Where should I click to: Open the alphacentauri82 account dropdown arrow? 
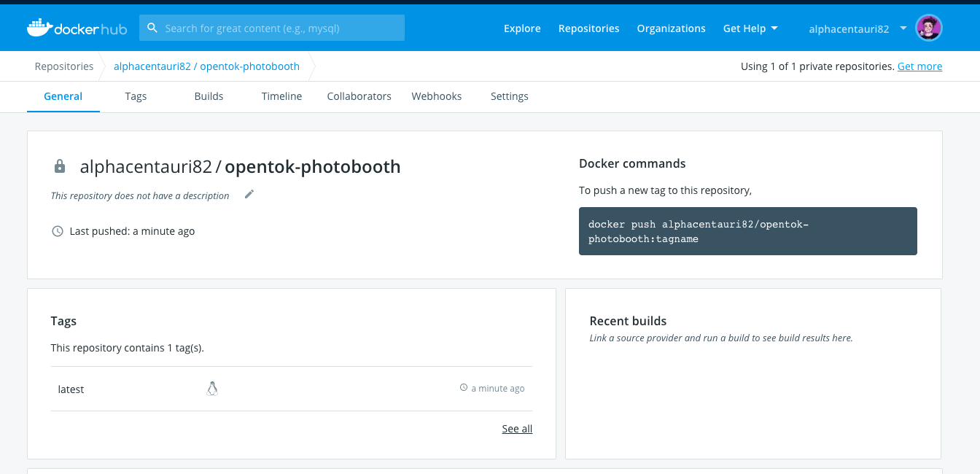pyautogui.click(x=903, y=28)
